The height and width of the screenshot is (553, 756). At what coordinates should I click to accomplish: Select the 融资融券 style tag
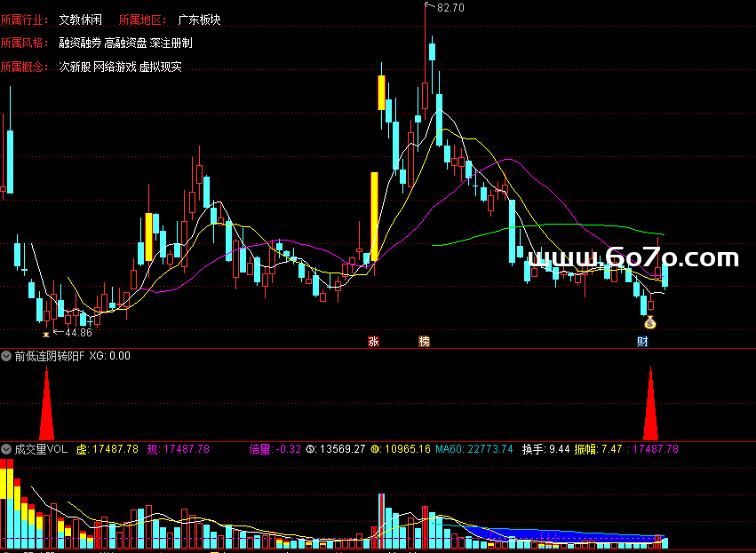pos(79,43)
